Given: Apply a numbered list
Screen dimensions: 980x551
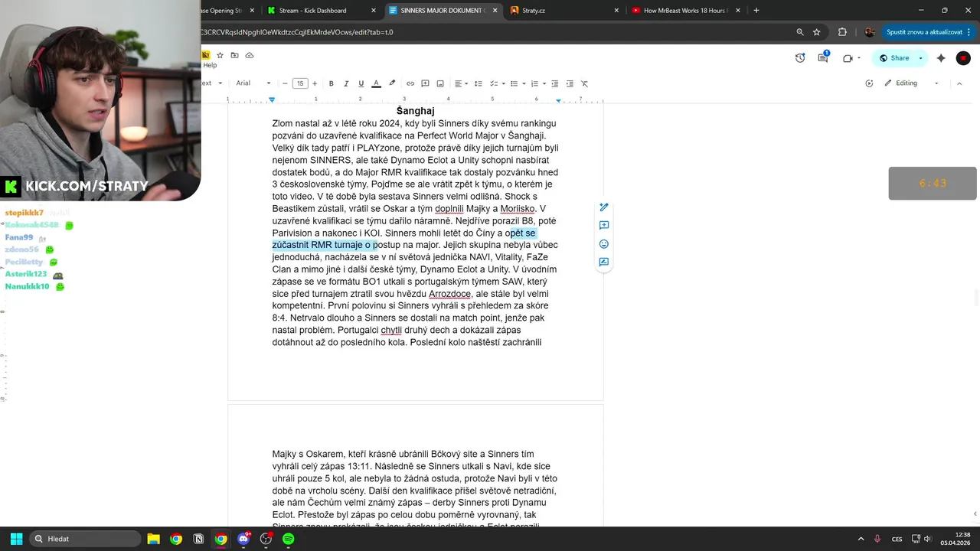Looking at the screenshot, I should click(534, 83).
